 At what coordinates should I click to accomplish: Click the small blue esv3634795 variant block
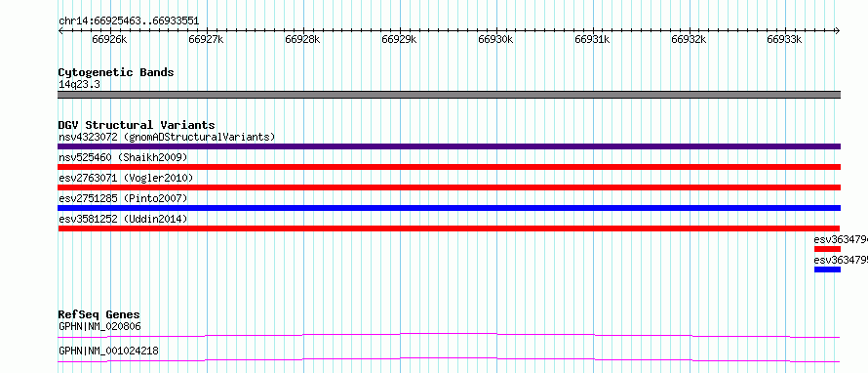[827, 269]
